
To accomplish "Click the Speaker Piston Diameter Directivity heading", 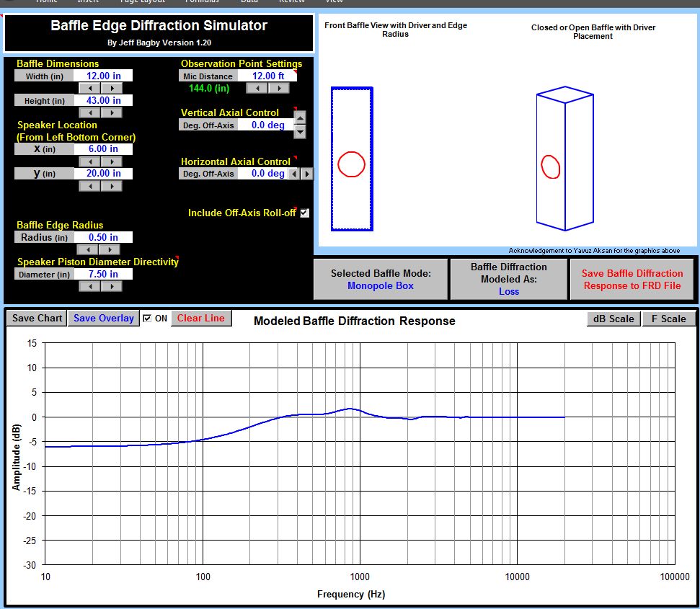I will pyautogui.click(x=98, y=262).
